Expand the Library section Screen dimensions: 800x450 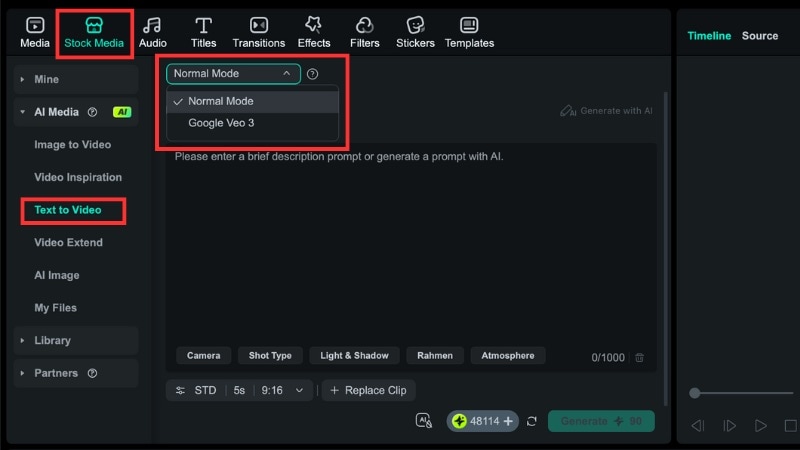76,340
